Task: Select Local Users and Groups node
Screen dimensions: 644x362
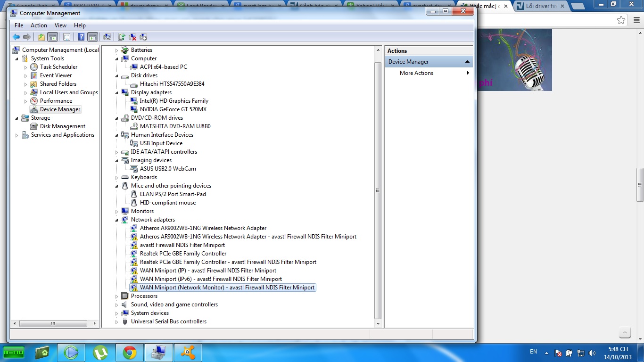Action: click(x=69, y=92)
